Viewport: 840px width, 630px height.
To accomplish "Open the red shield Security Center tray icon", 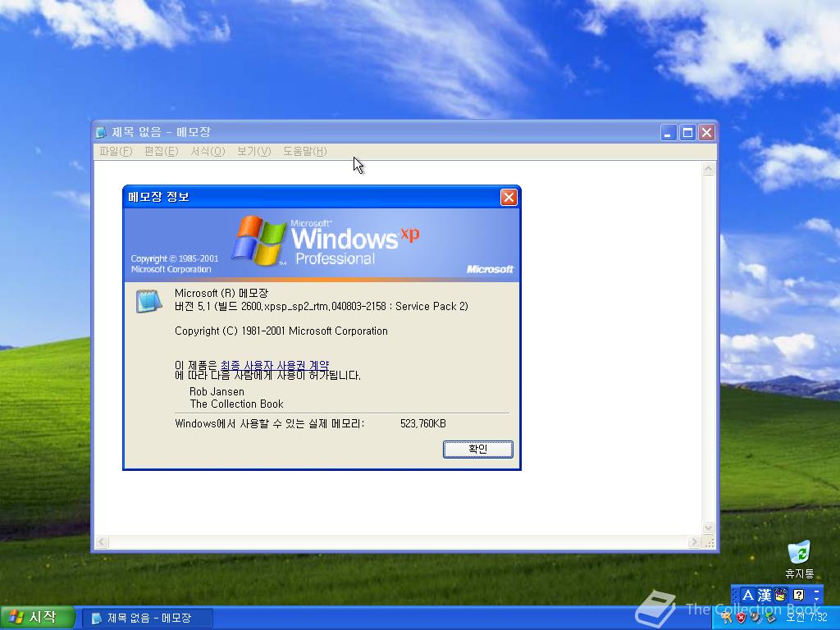I will 741,618.
